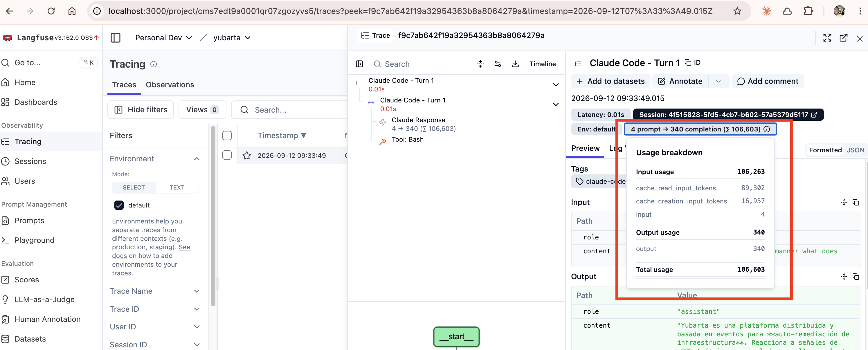
Task: Tick the checkbox for 09:33:49 trace row
Action: tap(227, 155)
